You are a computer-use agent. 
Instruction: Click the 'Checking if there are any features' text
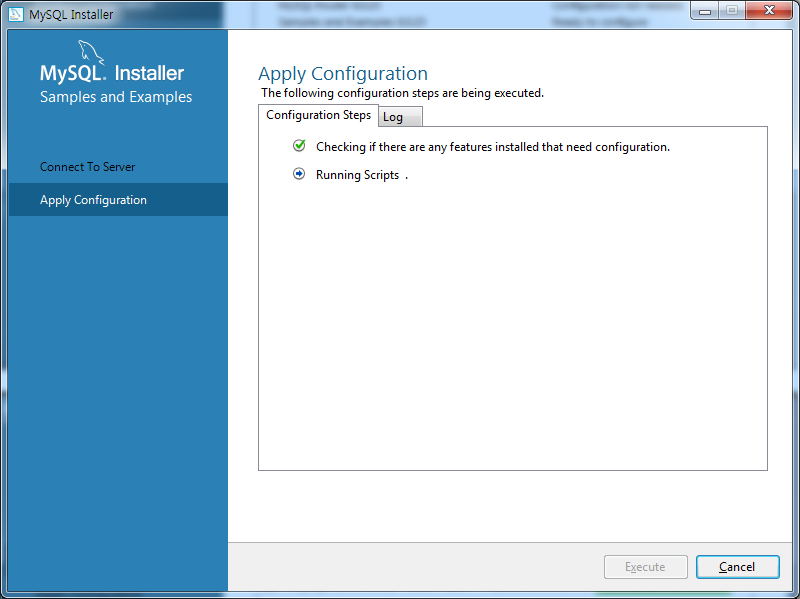click(492, 147)
